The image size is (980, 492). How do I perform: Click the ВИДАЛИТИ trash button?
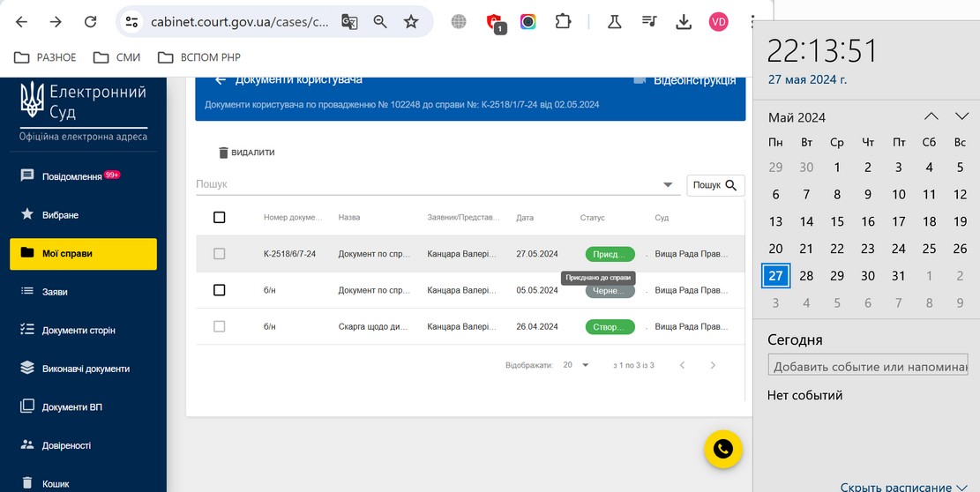coord(246,153)
